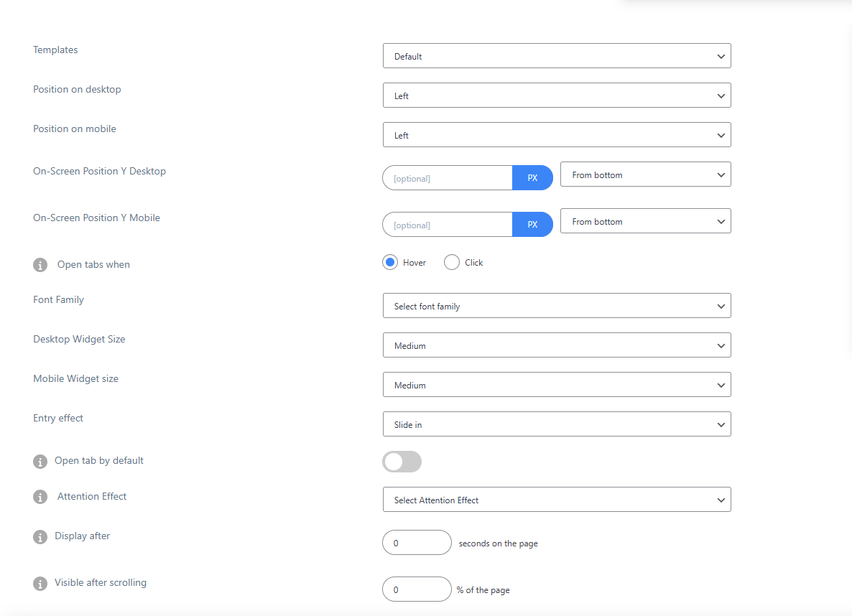Click info icon beside Visible after scrolling
This screenshot has height=616, width=852.
click(x=40, y=583)
